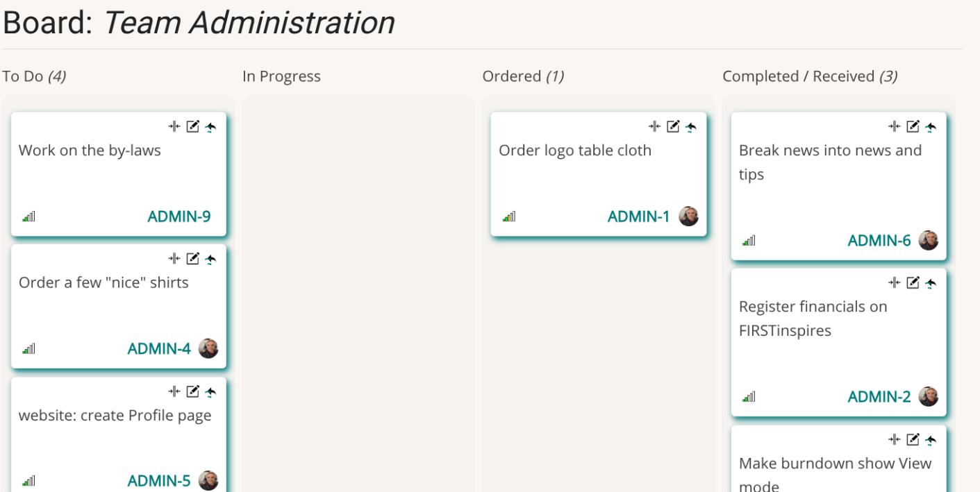Collapse the 'Work on the by-laws' card

click(x=174, y=126)
